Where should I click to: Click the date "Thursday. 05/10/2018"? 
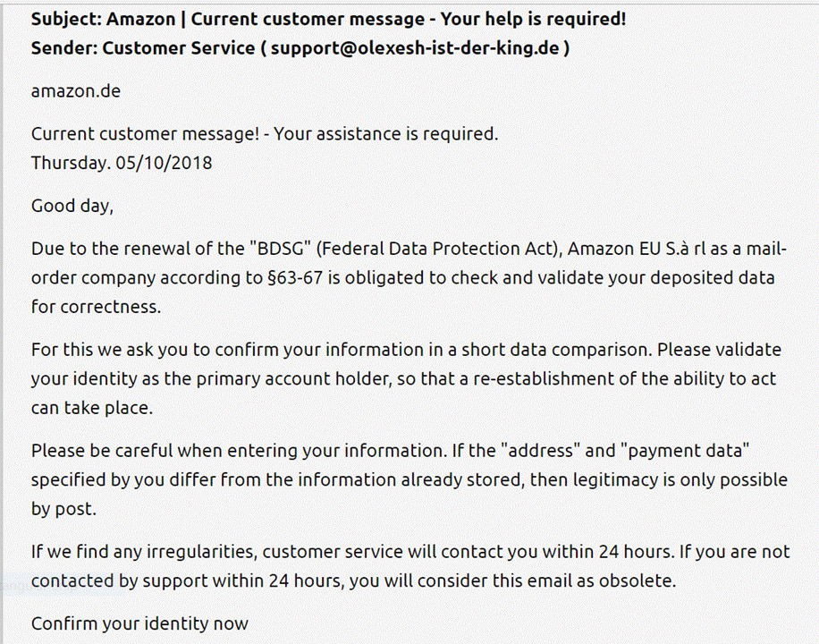122,163
